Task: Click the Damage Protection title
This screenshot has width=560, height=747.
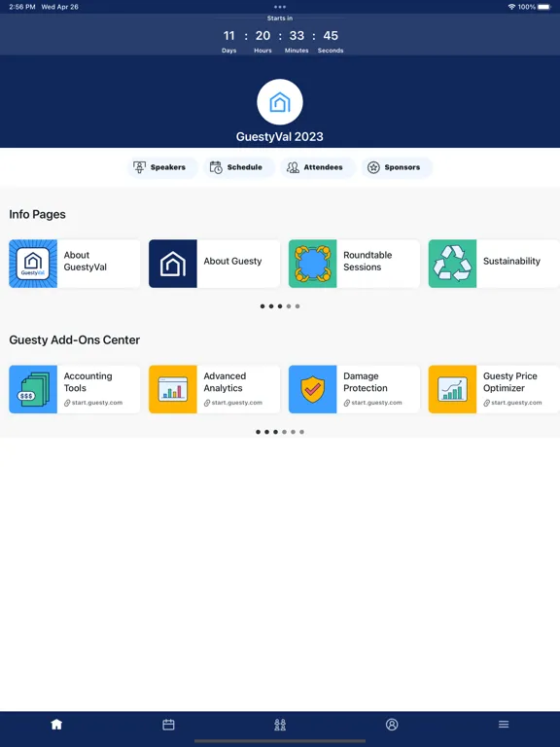Action: [366, 382]
